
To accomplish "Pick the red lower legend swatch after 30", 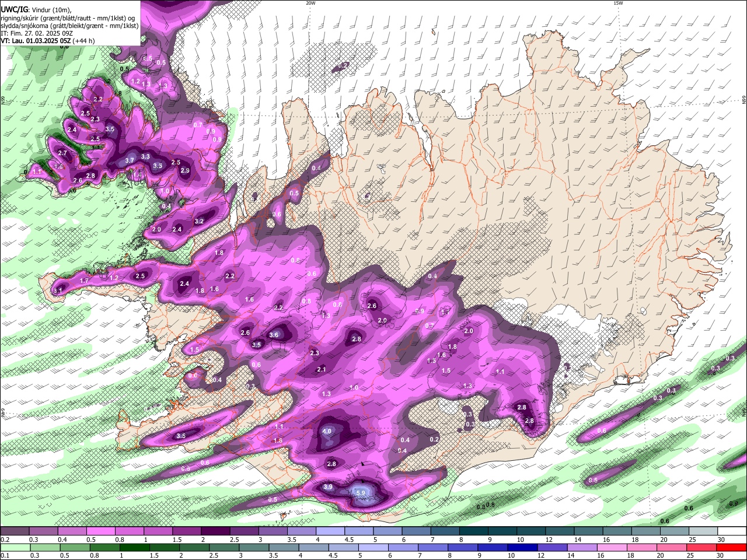I will [x=730, y=547].
